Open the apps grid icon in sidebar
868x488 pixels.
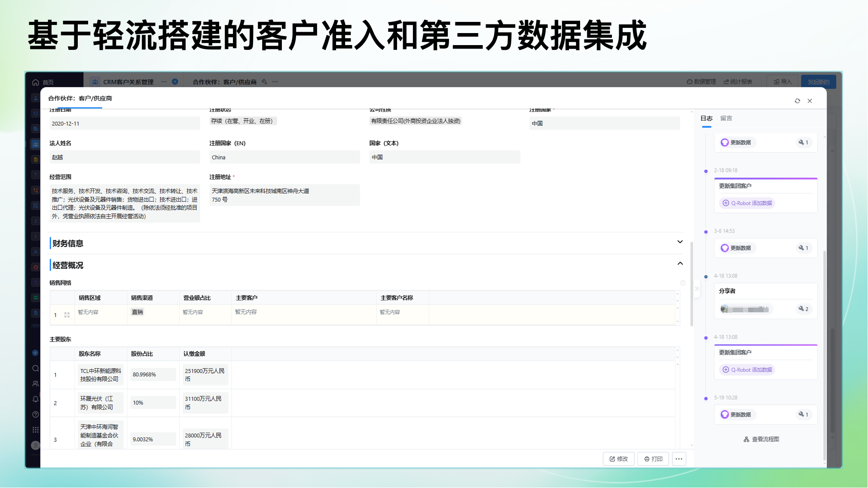pyautogui.click(x=36, y=430)
